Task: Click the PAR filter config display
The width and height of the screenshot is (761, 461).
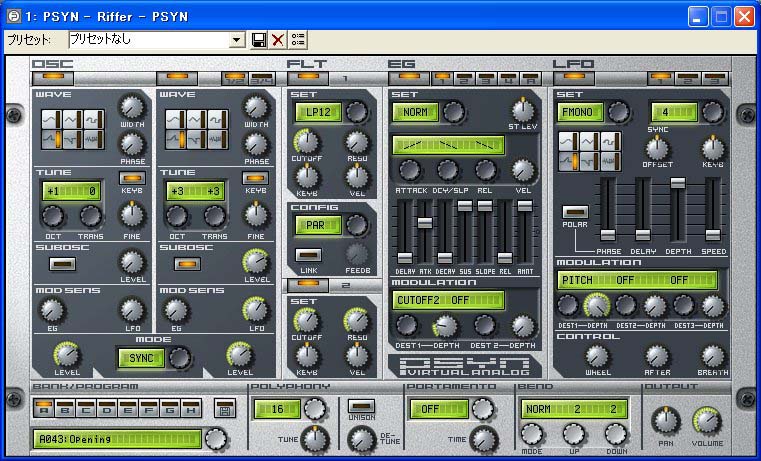Action: point(318,225)
